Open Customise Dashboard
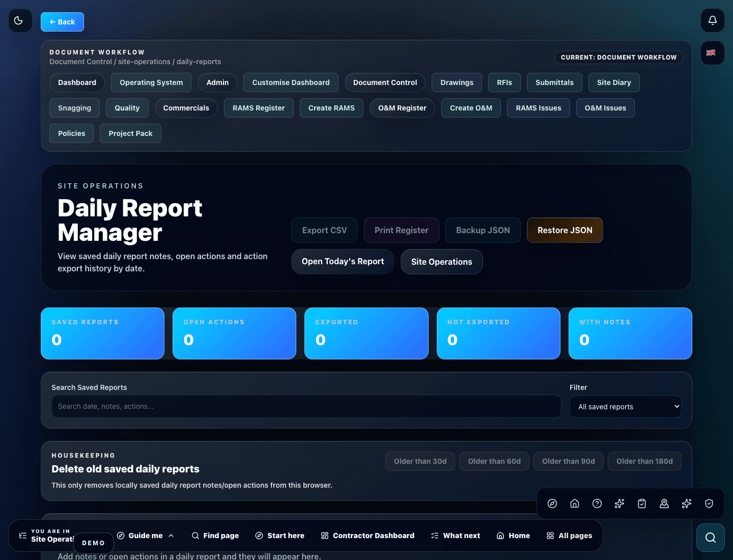 (291, 82)
